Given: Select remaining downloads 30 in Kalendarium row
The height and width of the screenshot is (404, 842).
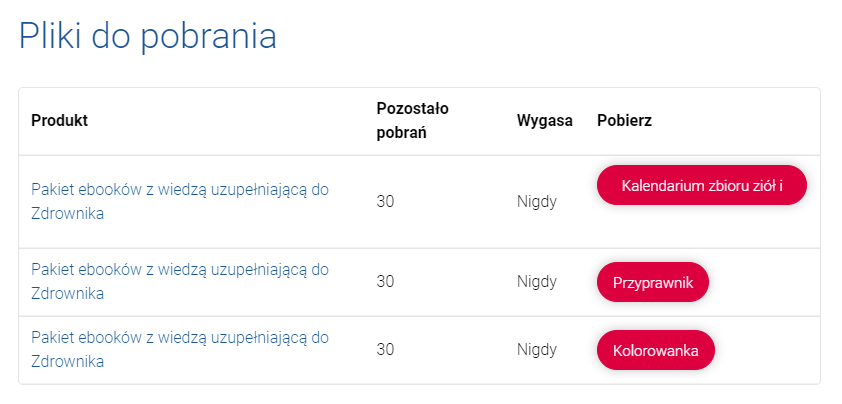Looking at the screenshot, I should [385, 201].
